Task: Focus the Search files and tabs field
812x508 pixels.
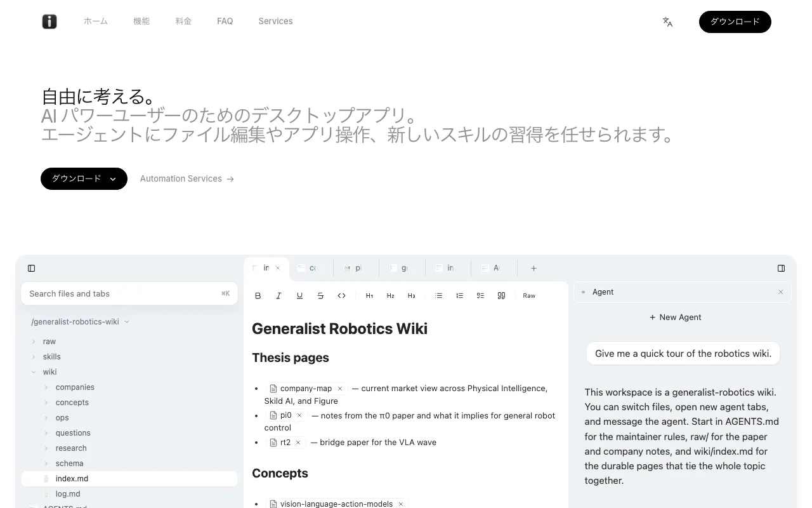Action: 129,293
